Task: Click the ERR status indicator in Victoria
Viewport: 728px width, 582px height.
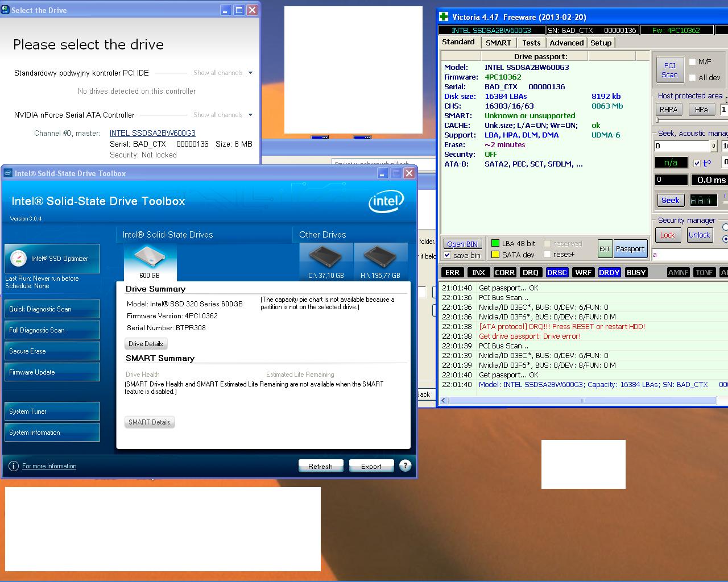Action: point(452,273)
